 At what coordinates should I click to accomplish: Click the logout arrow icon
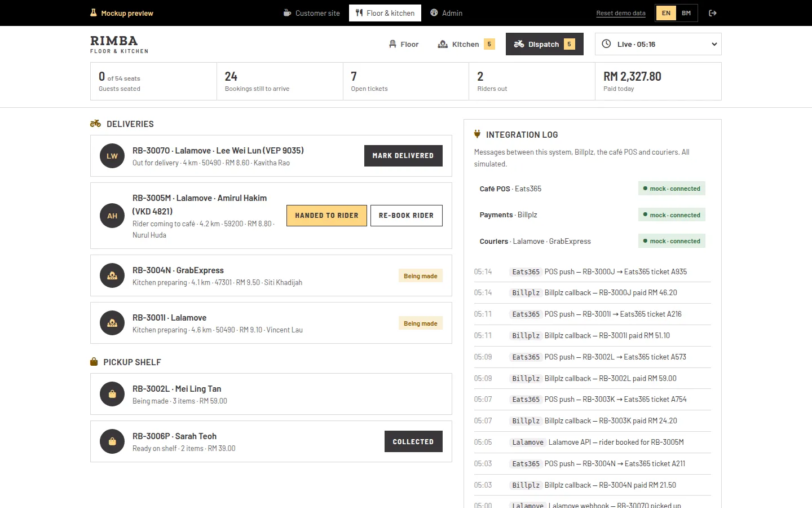(713, 13)
